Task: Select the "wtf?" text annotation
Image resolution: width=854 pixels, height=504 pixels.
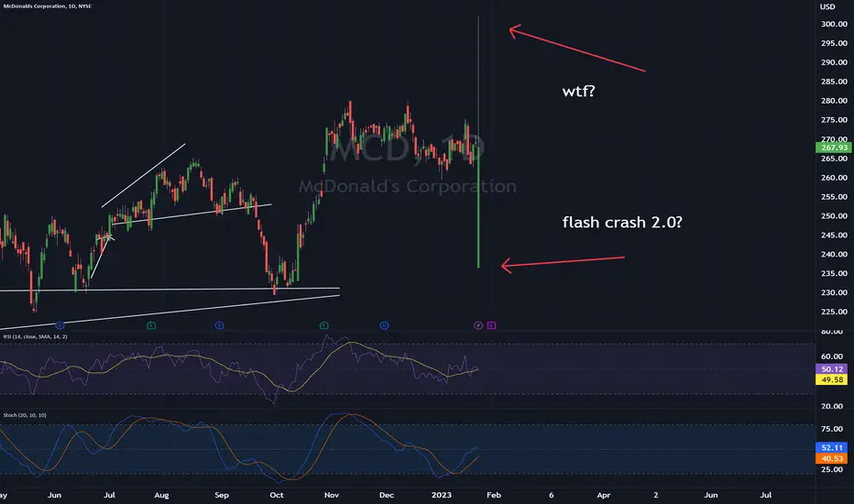Action: point(578,91)
